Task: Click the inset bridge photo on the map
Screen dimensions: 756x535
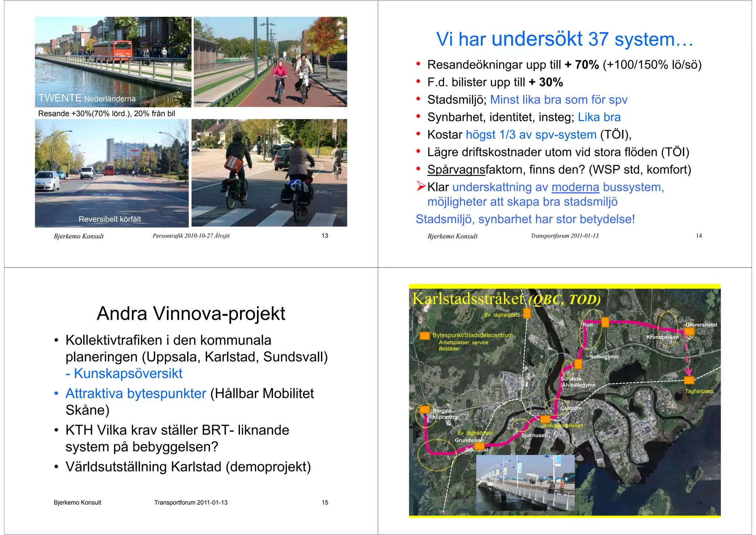Action: 526,483
